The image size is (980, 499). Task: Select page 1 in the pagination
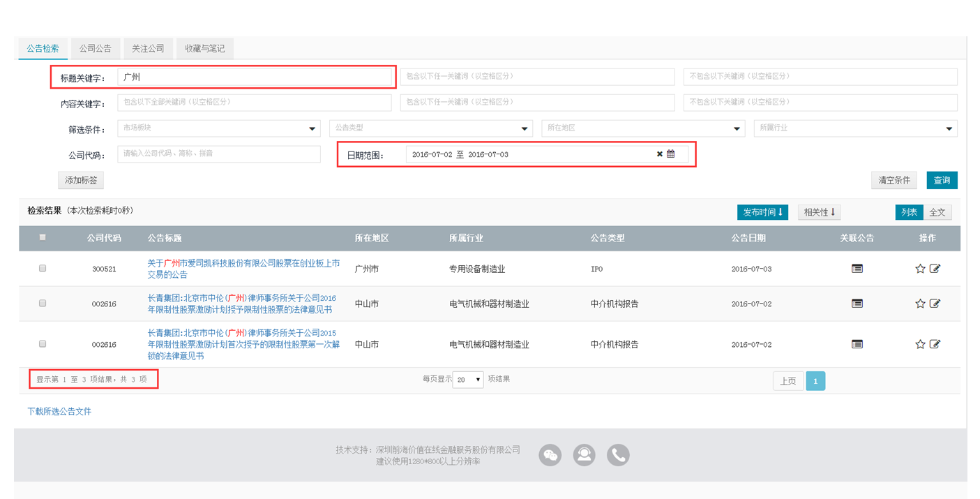[x=815, y=381]
